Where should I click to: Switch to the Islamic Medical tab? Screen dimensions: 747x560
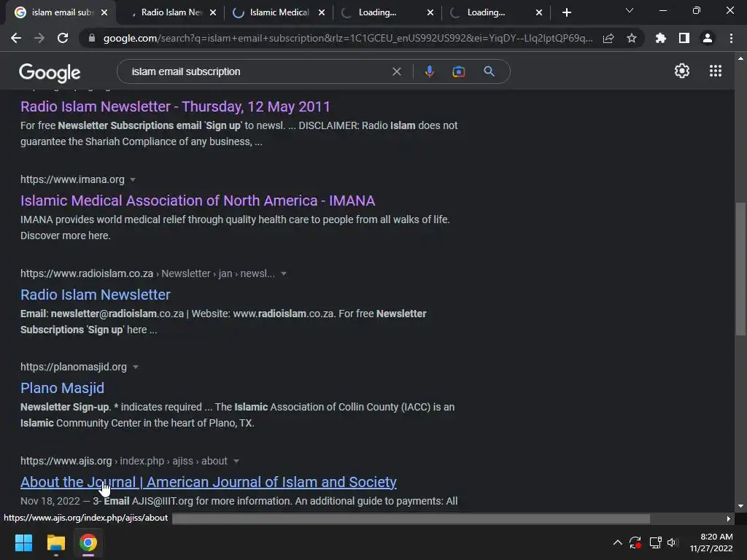coord(279,12)
